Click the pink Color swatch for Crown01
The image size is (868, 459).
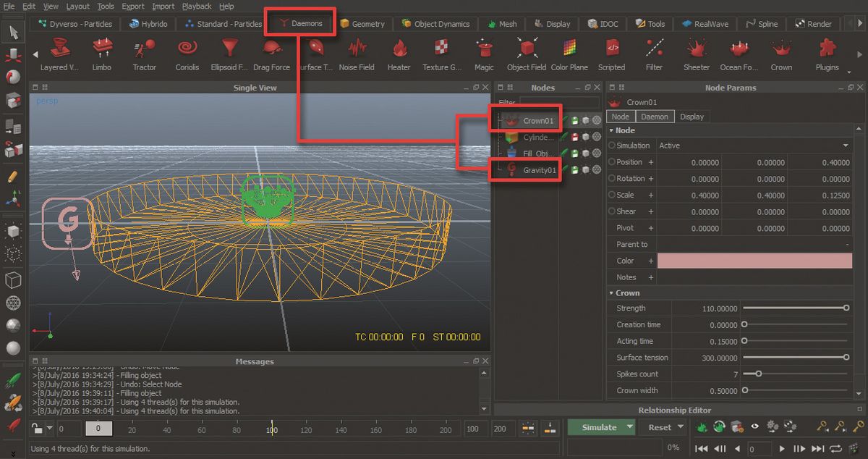pyautogui.click(x=754, y=260)
